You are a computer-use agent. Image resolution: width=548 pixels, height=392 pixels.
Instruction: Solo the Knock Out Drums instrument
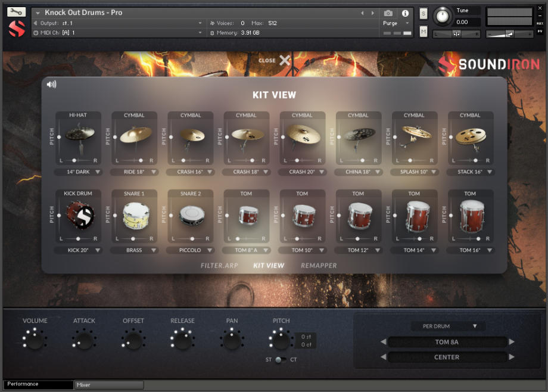coord(423,13)
